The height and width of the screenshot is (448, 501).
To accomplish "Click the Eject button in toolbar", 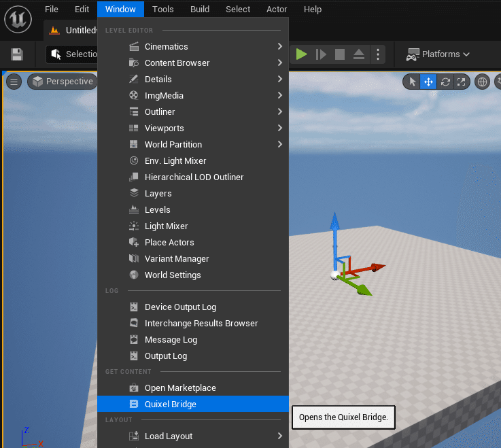I will pyautogui.click(x=359, y=54).
